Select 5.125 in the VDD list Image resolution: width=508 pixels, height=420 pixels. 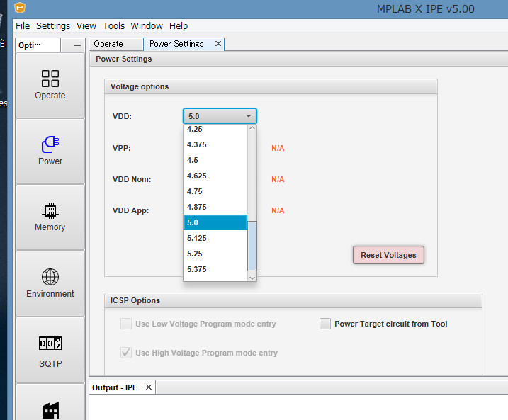point(215,238)
